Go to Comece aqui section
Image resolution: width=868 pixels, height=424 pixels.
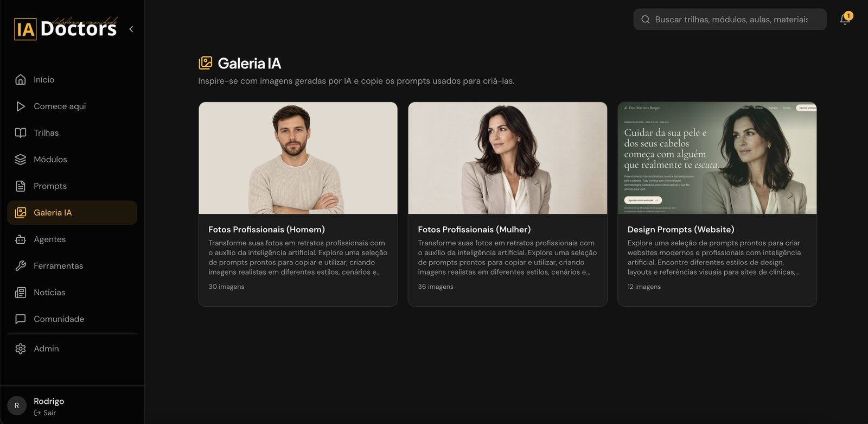coord(72,106)
